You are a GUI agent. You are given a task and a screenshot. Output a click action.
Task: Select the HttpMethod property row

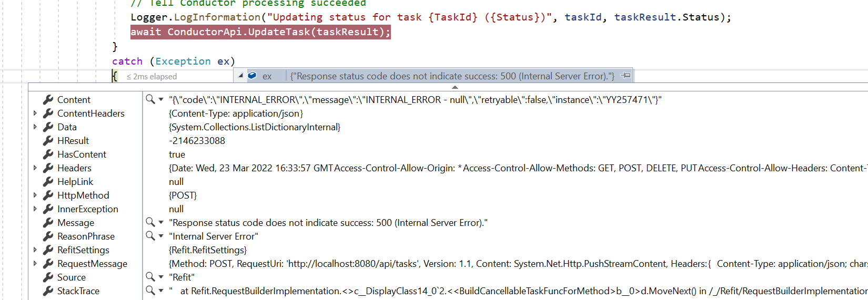coord(83,195)
